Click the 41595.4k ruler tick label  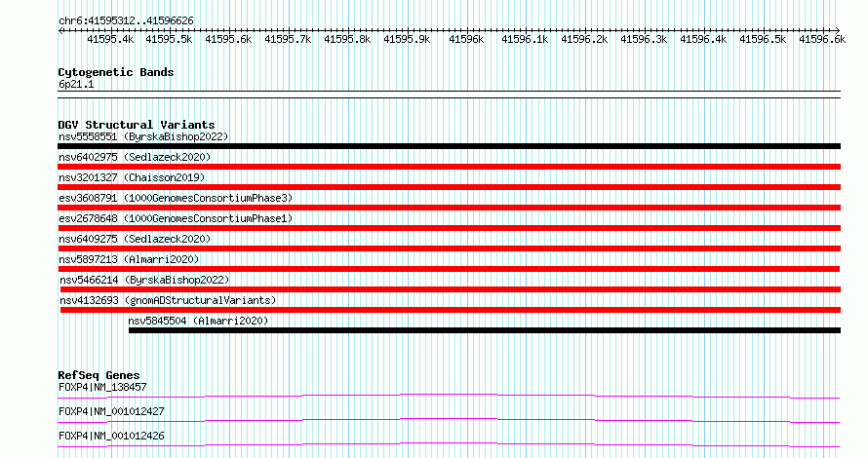coord(110,39)
